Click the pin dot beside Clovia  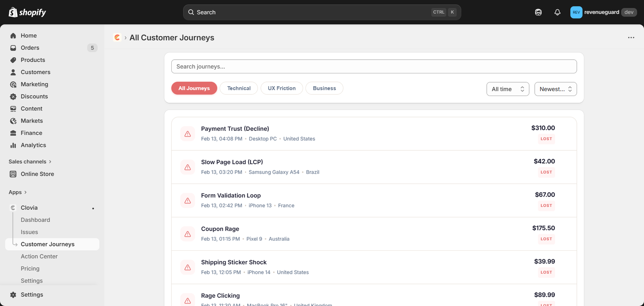tap(93, 208)
